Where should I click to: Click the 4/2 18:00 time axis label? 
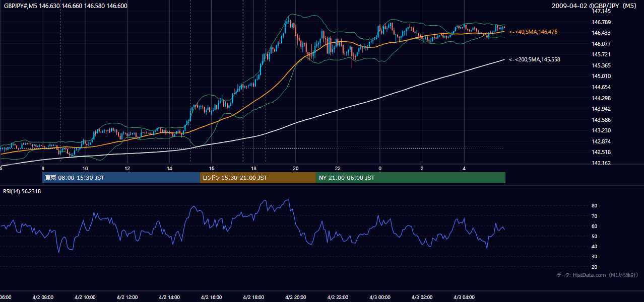pos(253,297)
